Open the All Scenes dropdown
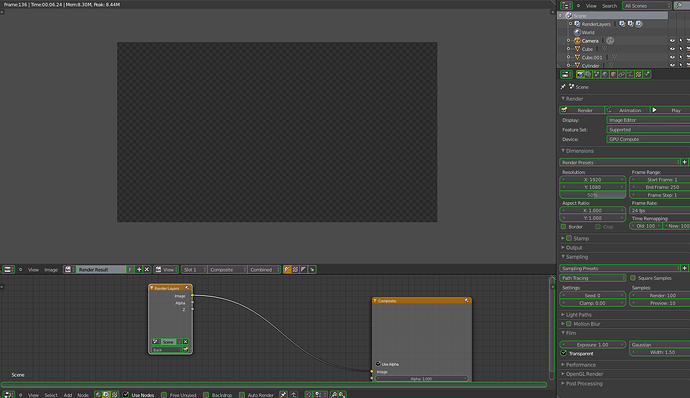Image resolution: width=690 pixels, height=398 pixels. coord(646,6)
